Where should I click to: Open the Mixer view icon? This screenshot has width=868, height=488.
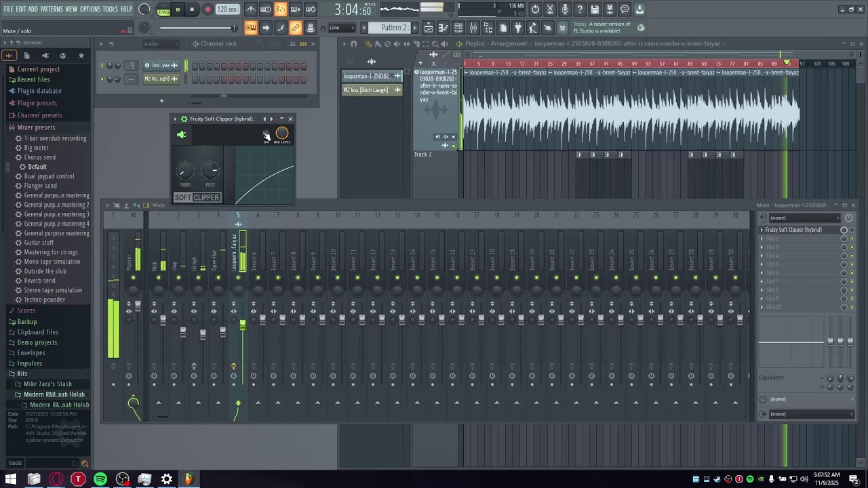[x=473, y=28]
